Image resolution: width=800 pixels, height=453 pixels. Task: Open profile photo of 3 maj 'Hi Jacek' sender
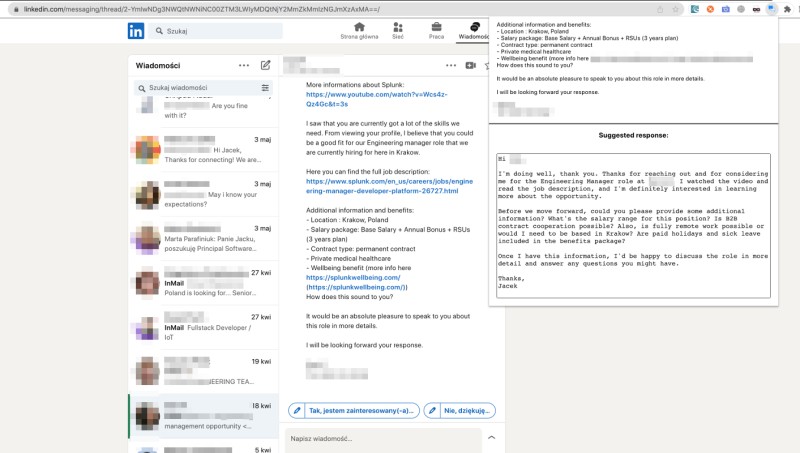click(147, 150)
